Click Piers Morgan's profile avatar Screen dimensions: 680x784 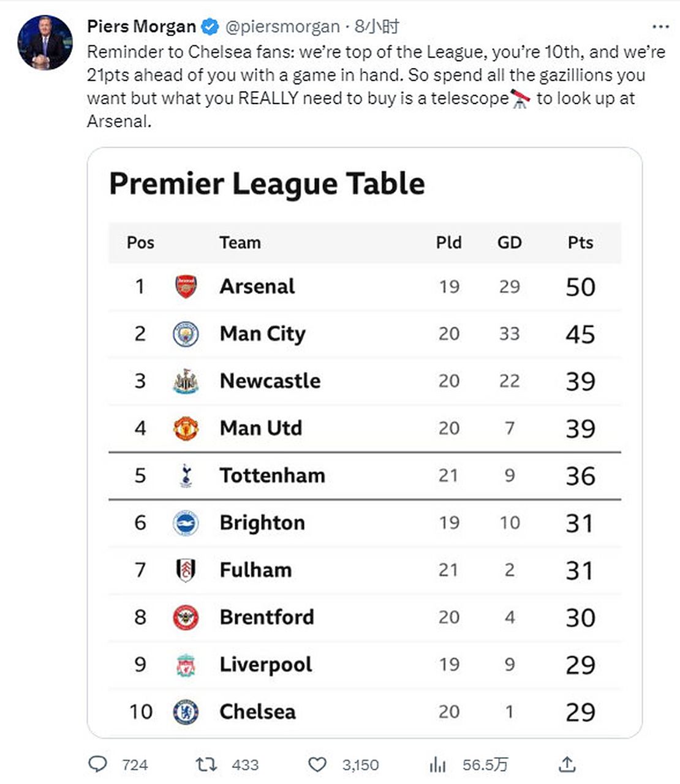coord(45,43)
